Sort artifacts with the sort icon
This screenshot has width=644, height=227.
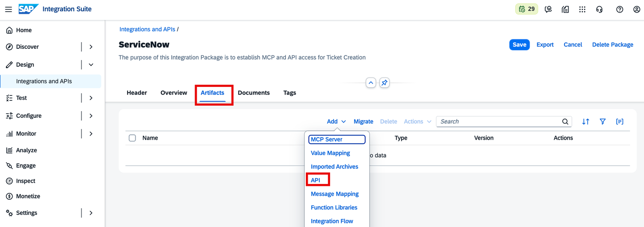pyautogui.click(x=585, y=121)
